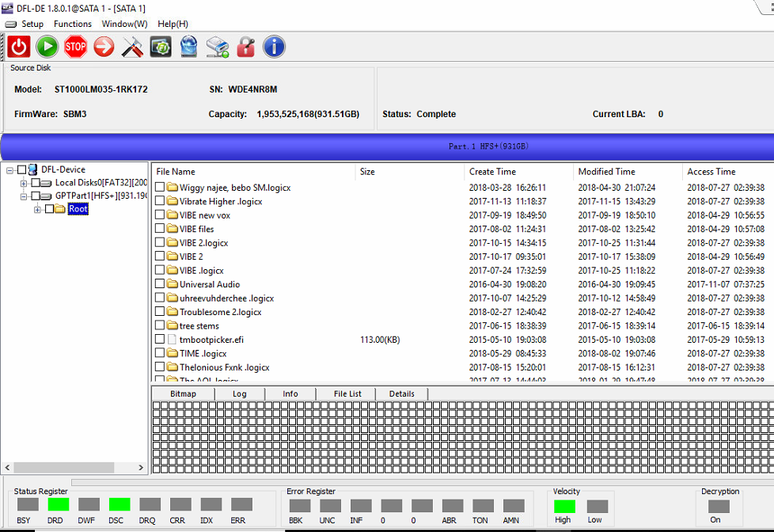Screen dimensions: 774x532
Task: Click the DFL-Device computer icon in tree
Action: point(33,169)
